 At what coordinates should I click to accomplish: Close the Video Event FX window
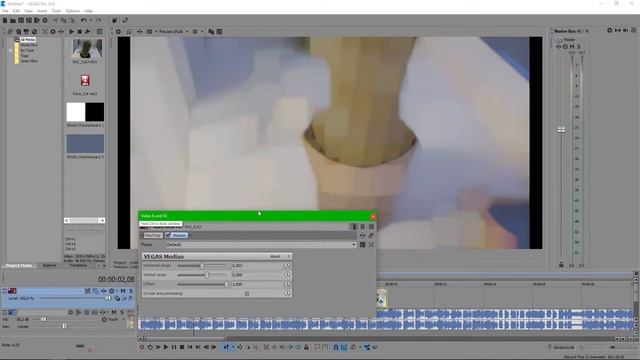[373, 216]
